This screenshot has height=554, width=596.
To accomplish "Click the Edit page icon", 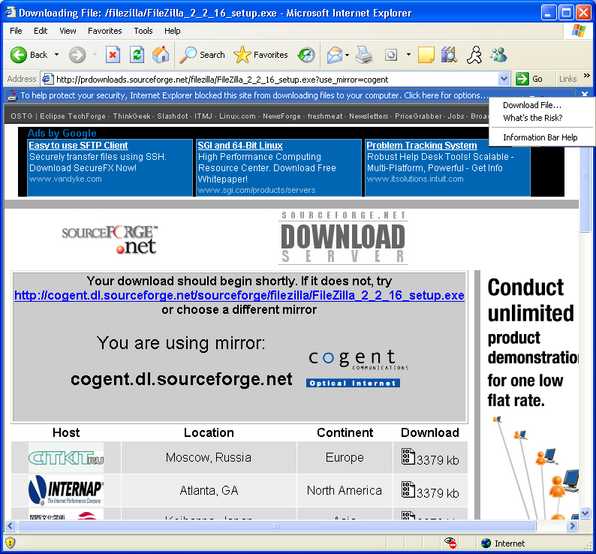I will click(391, 55).
